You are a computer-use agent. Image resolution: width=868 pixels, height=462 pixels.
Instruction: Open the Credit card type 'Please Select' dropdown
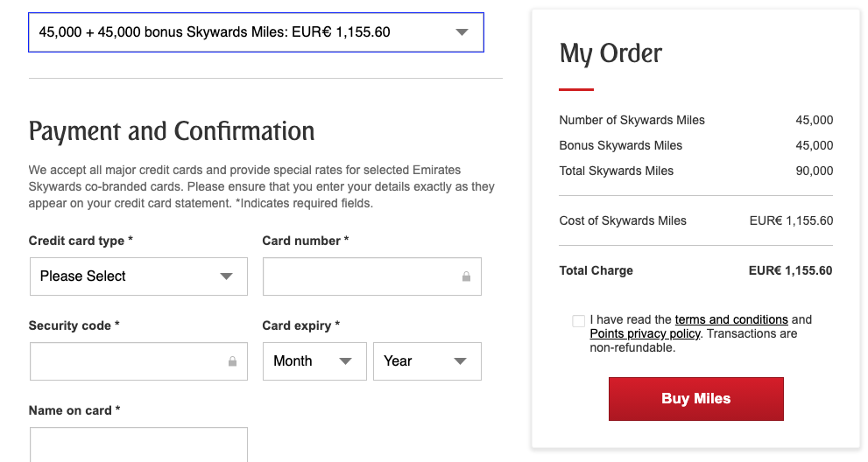tap(138, 276)
